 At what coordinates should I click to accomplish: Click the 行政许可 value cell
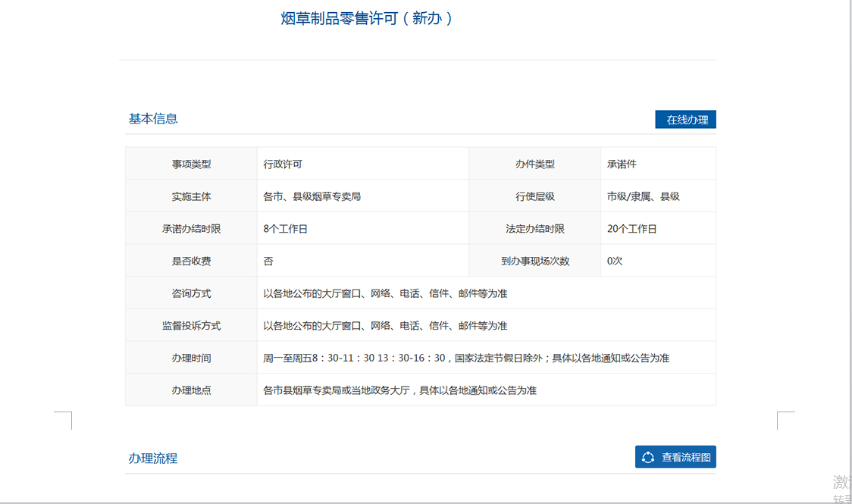(283, 164)
